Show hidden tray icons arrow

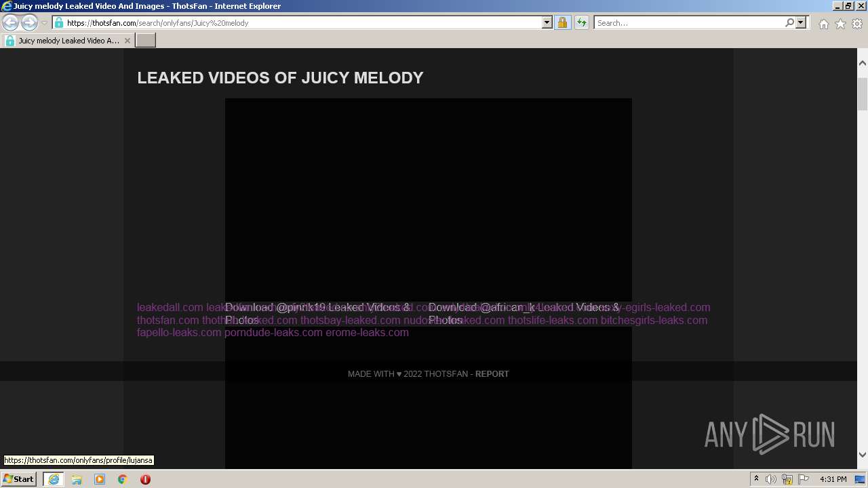[757, 479]
